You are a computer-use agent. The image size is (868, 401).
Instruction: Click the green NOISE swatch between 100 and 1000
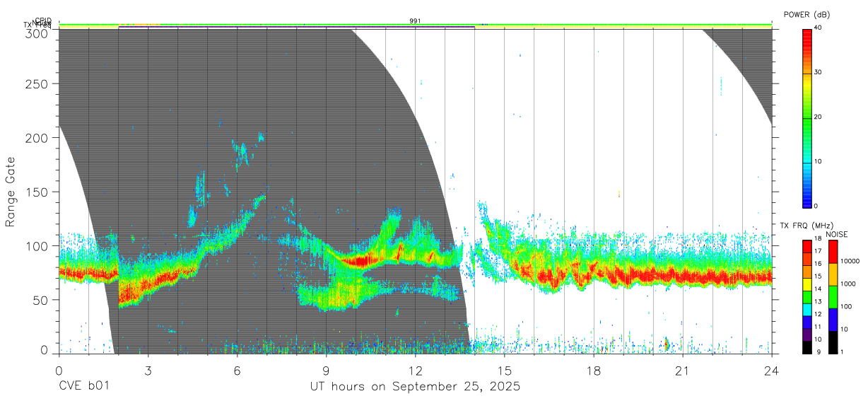pyautogui.click(x=833, y=296)
